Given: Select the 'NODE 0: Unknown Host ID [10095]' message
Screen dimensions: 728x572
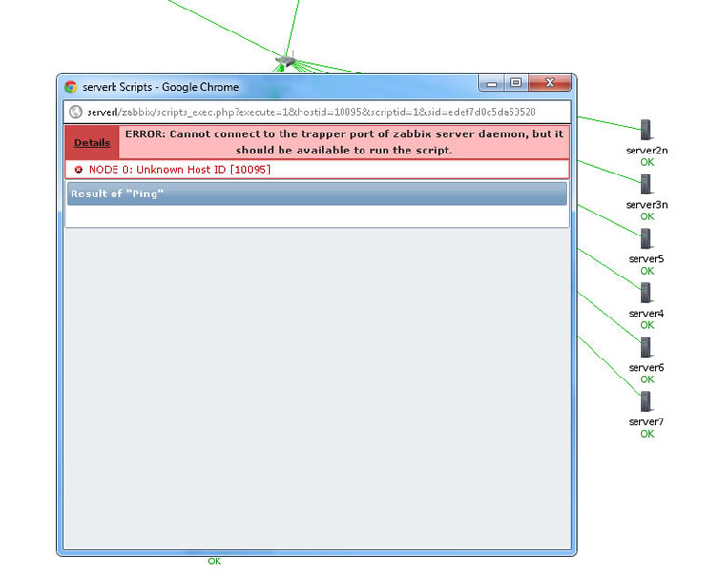Looking at the screenshot, I should (x=179, y=170).
